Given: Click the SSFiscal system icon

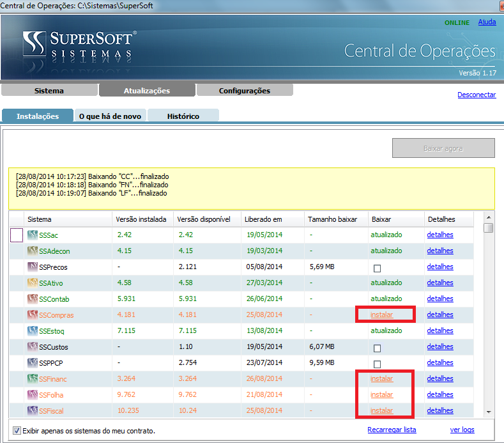Looking at the screenshot, I should coord(33,410).
